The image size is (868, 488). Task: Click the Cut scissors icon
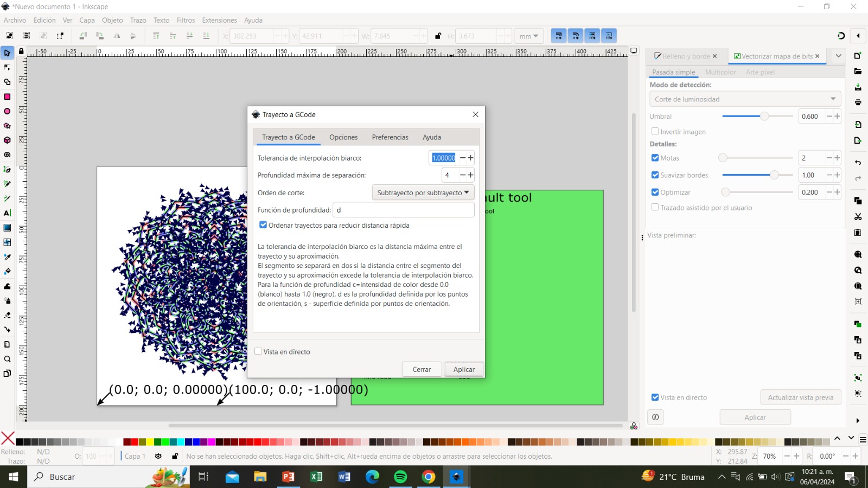tap(858, 216)
